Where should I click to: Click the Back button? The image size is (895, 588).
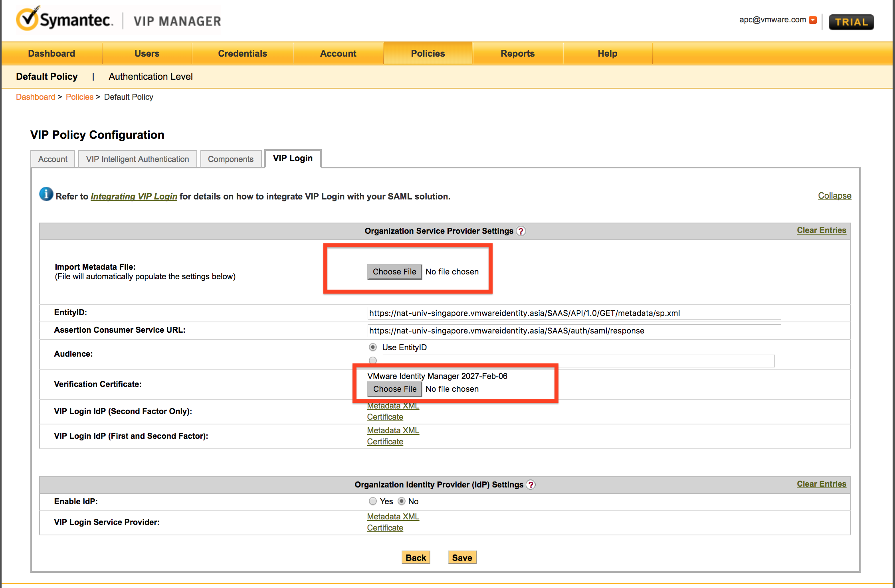pyautogui.click(x=416, y=558)
